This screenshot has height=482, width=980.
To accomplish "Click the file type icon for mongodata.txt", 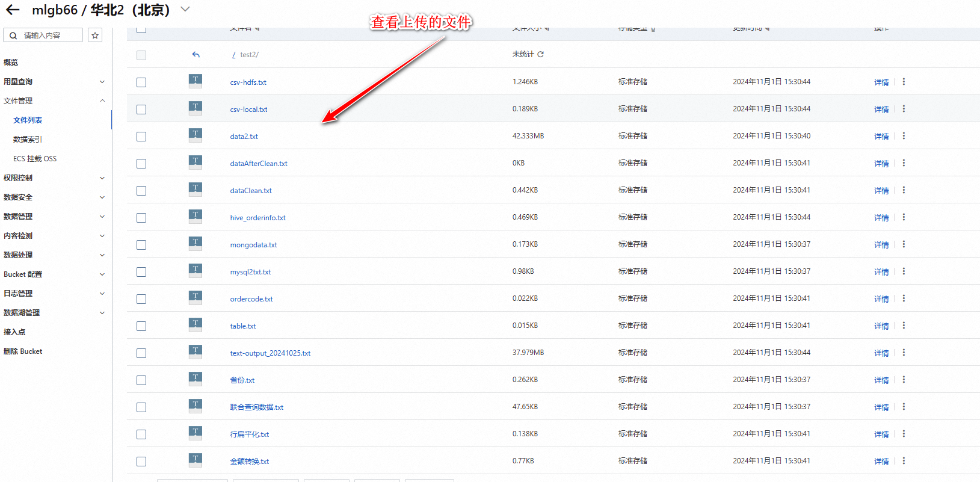I will (196, 244).
